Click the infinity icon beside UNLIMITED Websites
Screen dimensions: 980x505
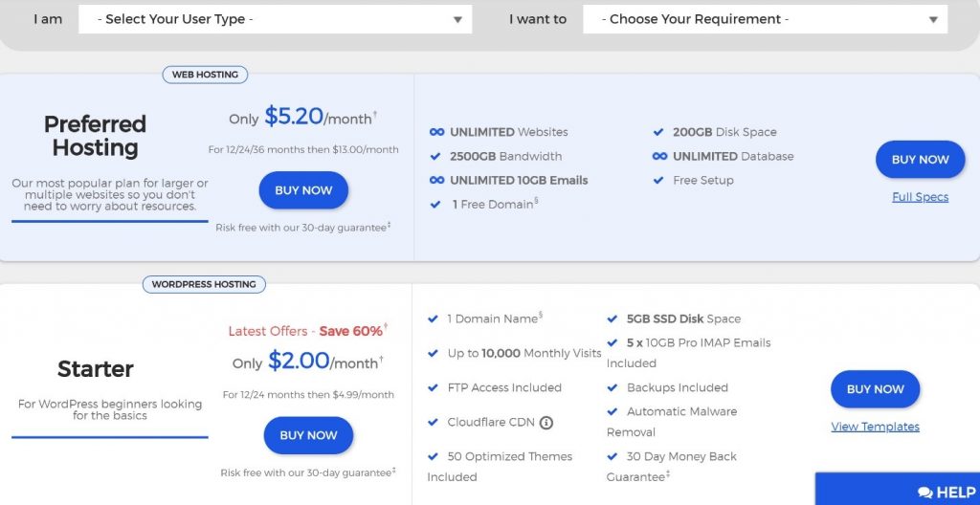tap(436, 133)
